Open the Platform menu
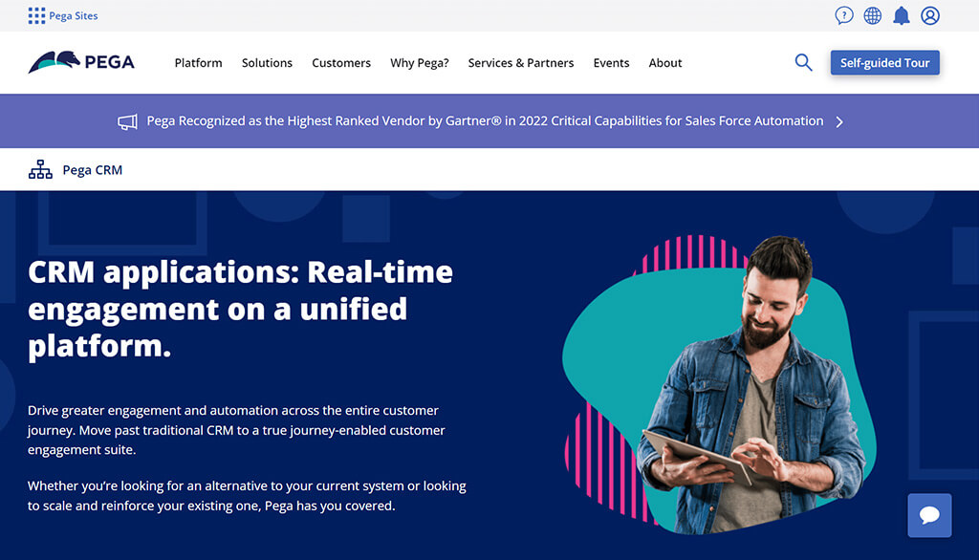The height and width of the screenshot is (560, 979). 199,63
